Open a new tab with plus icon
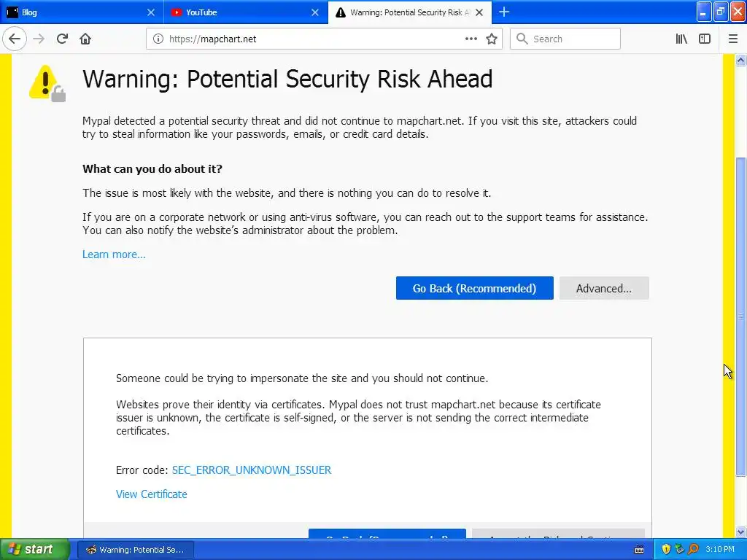The width and height of the screenshot is (747, 560). (504, 12)
